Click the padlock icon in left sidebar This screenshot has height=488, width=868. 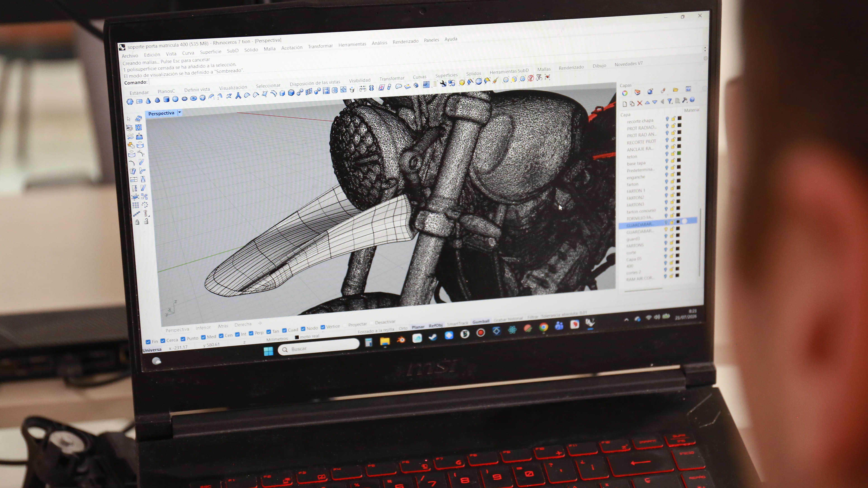click(137, 222)
